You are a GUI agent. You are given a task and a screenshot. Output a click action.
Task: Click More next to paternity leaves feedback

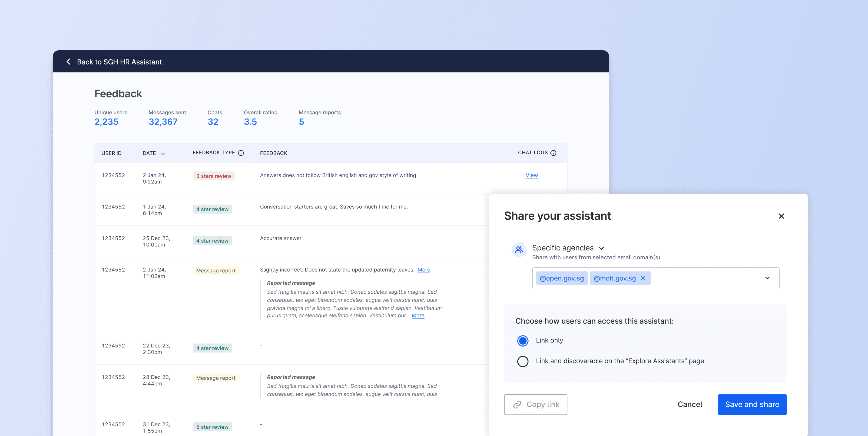423,269
